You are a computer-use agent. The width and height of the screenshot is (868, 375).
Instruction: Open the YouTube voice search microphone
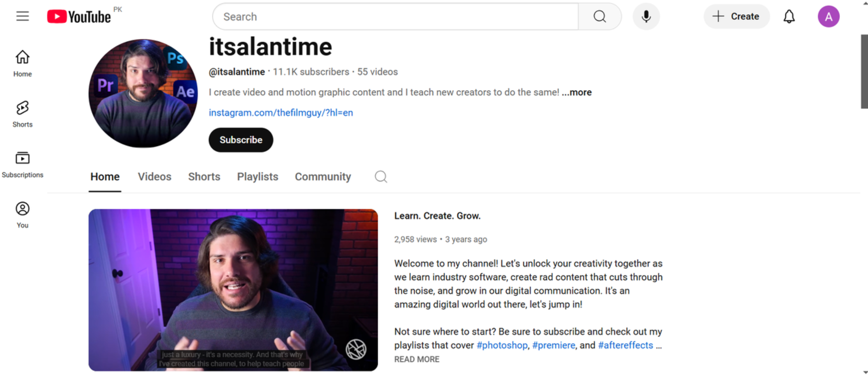pos(646,16)
